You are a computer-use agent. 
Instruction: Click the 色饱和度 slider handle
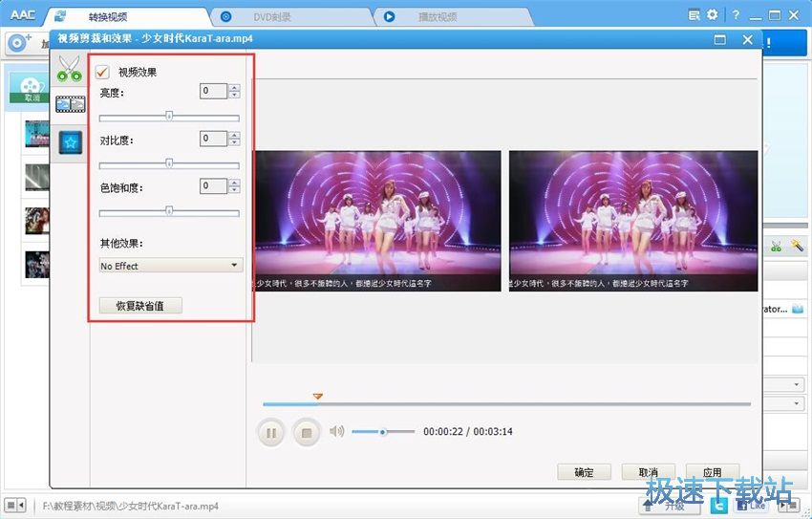click(169, 211)
